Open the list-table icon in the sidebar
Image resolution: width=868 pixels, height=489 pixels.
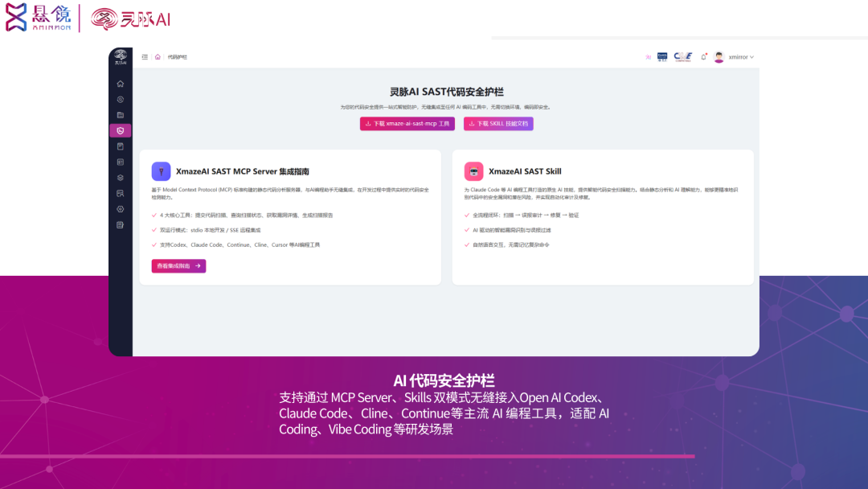click(120, 162)
